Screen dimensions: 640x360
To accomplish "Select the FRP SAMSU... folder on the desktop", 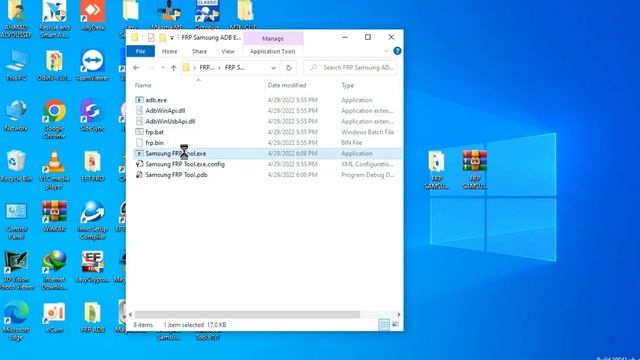I will (x=436, y=170).
